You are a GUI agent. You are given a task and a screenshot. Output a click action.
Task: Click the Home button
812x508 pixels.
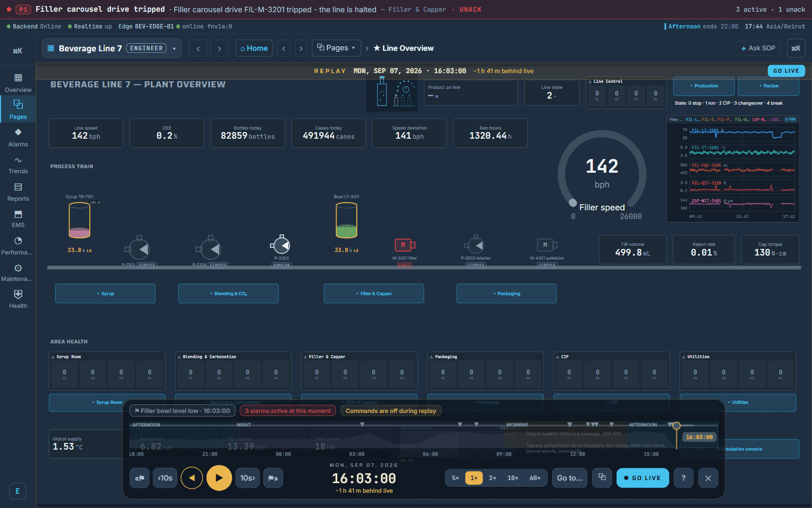(254, 48)
